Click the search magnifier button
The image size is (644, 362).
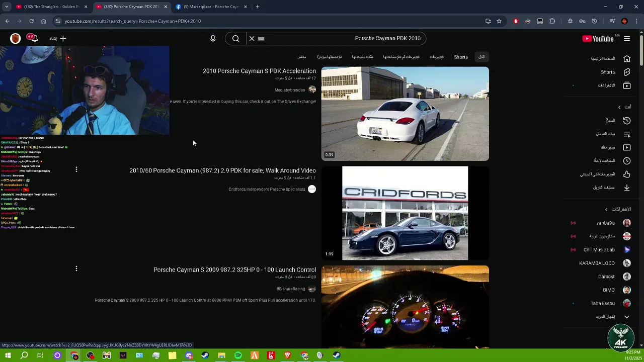235,39
